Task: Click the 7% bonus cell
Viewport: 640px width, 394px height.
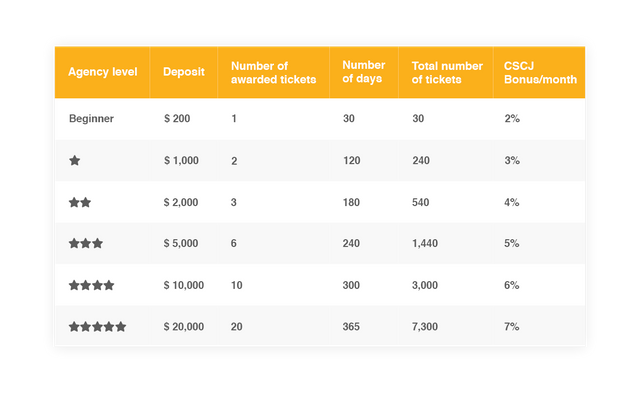Action: 511,327
